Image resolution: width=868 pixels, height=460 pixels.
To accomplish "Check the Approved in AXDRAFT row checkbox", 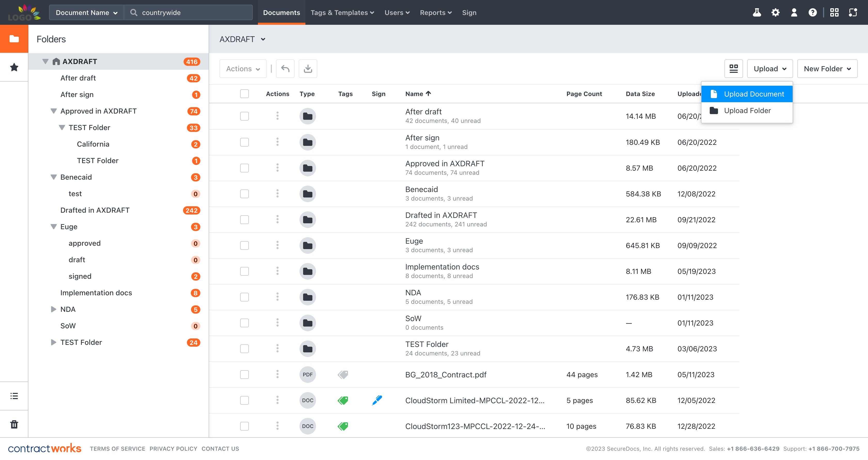I will pos(244,168).
